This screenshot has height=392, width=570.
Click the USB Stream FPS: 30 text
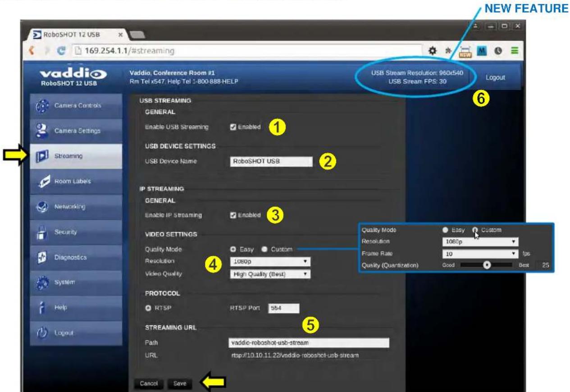pyautogui.click(x=417, y=82)
